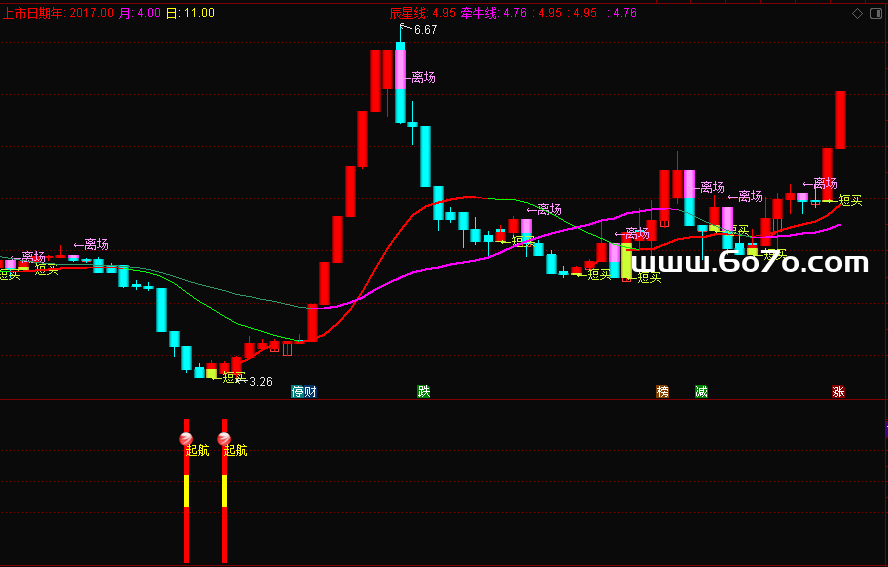
Task: Select the red 张 event marker
Action: pos(838,391)
